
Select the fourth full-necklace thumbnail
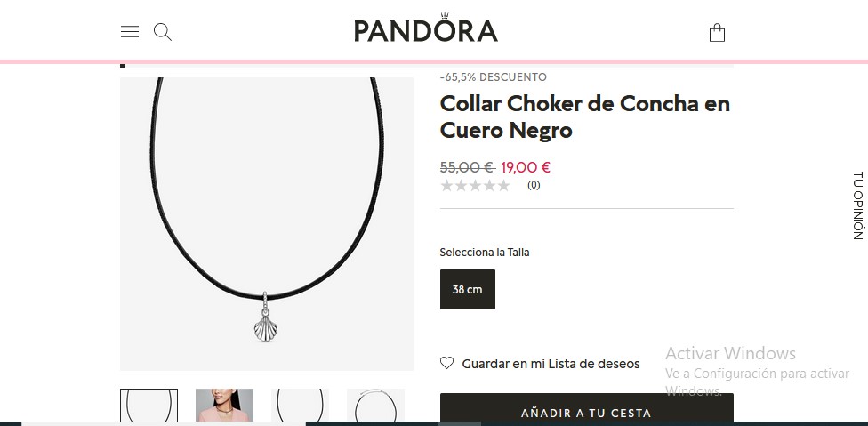(375, 406)
